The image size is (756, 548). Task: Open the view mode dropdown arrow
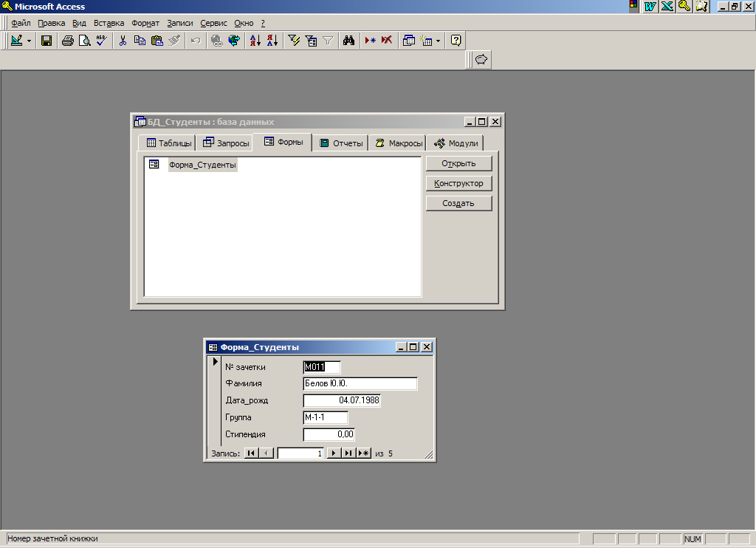(29, 41)
